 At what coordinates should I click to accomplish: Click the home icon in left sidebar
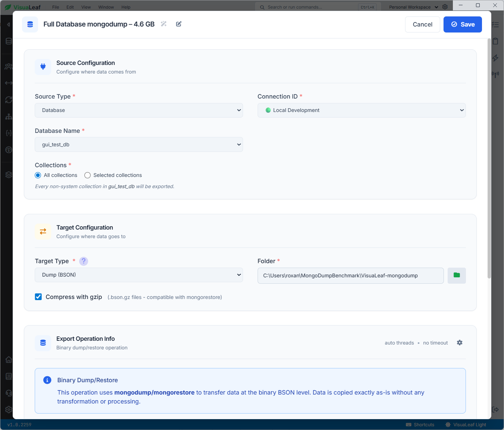9,359
